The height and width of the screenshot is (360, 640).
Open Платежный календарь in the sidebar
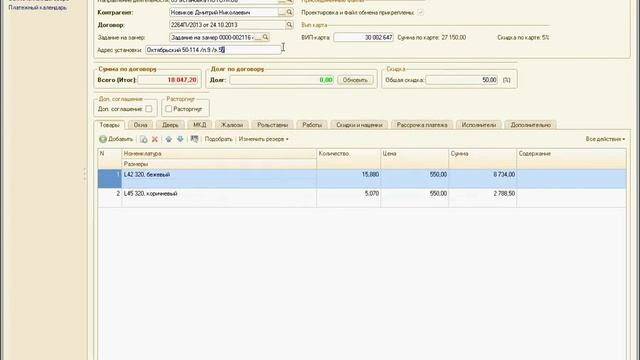[38, 7]
